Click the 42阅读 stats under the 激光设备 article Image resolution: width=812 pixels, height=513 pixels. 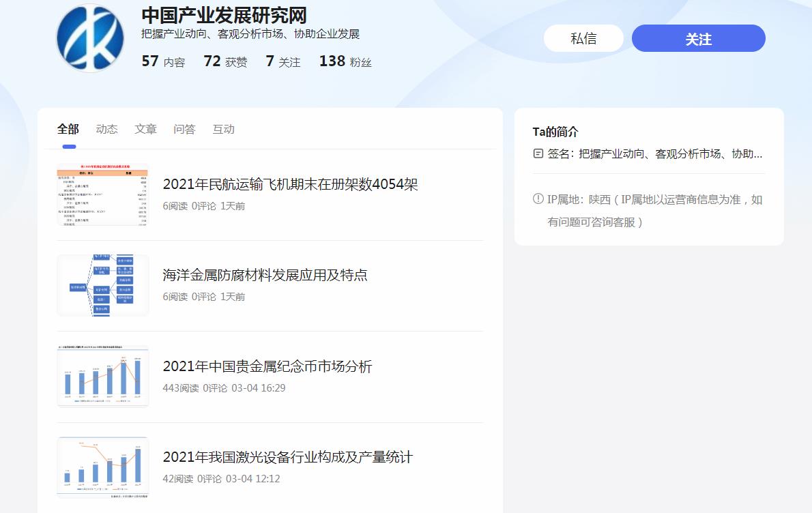[x=177, y=479]
